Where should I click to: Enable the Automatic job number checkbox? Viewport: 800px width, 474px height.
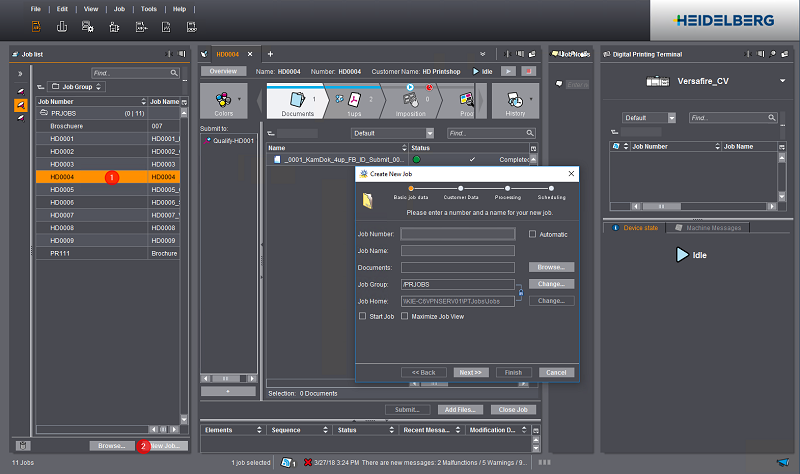click(x=533, y=234)
